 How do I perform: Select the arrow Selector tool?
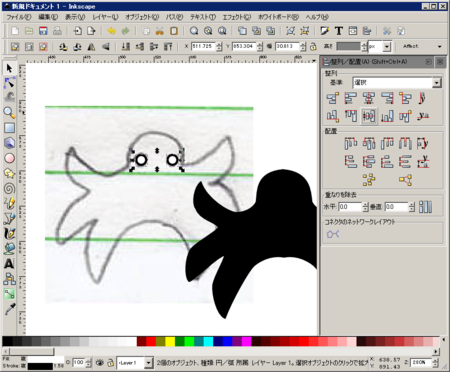[9, 68]
